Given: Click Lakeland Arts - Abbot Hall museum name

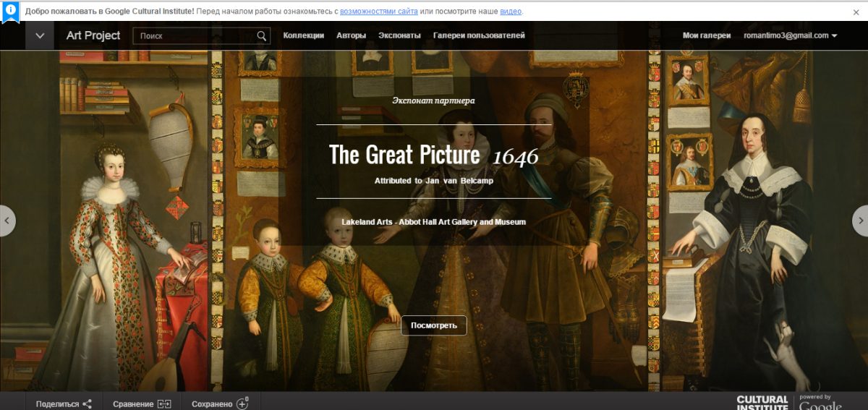Looking at the screenshot, I should [x=434, y=222].
